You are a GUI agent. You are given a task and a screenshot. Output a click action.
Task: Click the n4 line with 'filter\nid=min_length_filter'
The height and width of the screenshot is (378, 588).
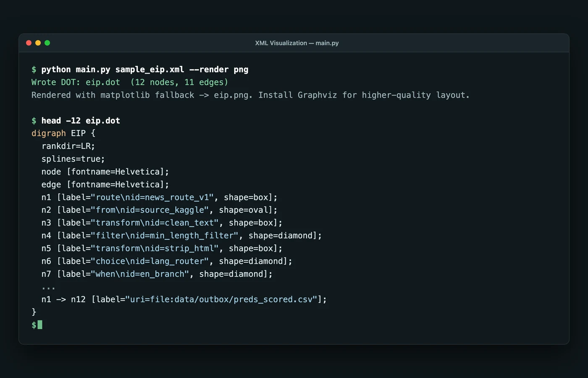click(181, 236)
